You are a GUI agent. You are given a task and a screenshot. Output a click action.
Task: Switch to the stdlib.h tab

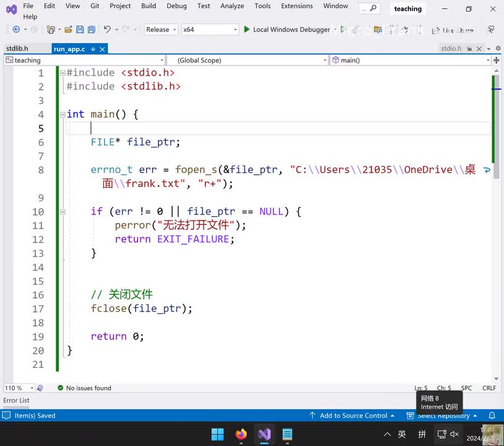[x=17, y=48]
